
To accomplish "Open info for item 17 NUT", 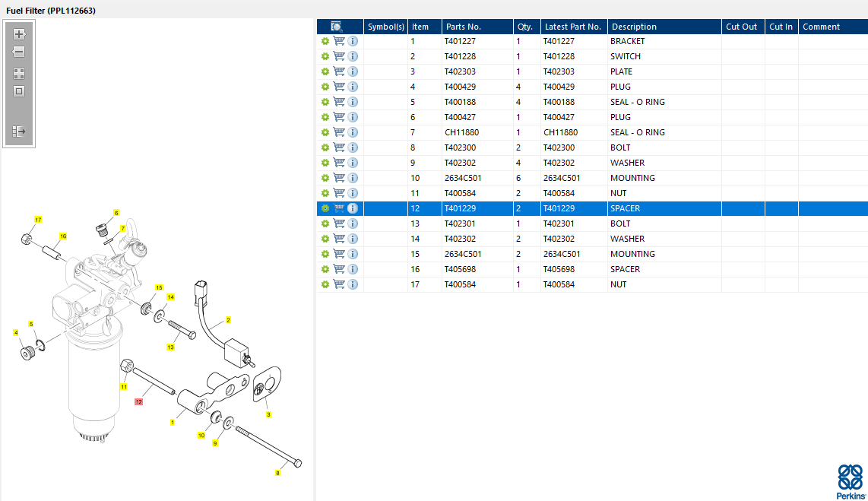I will tap(353, 284).
